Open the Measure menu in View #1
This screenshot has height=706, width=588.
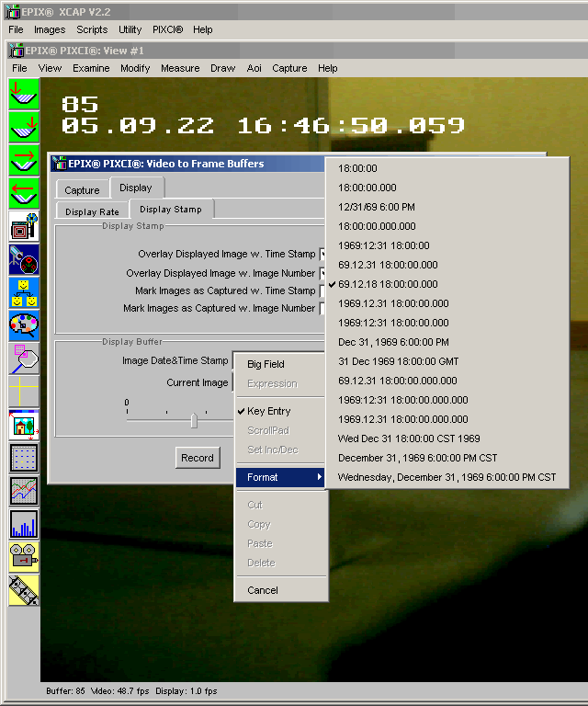180,68
